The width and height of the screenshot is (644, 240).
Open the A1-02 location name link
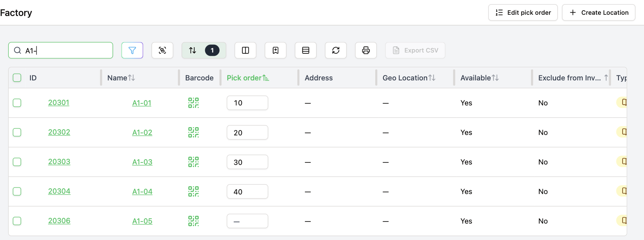(142, 133)
